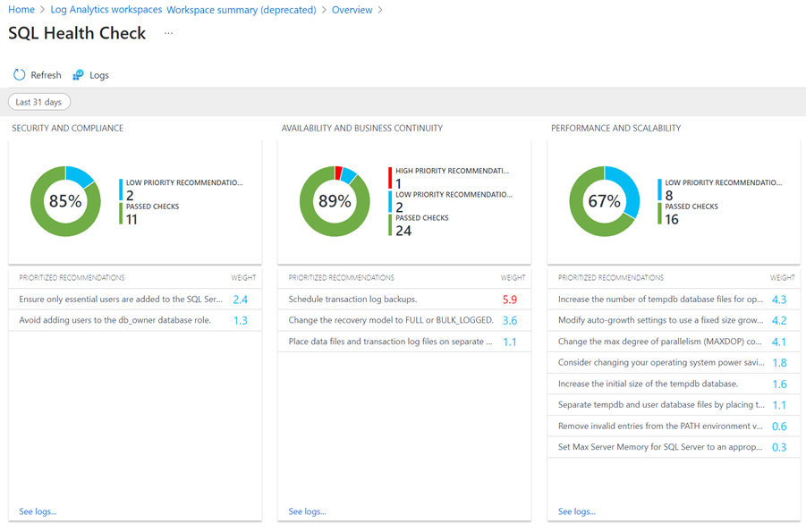The width and height of the screenshot is (806, 532).
Task: Select the Overview breadcrumb
Action: click(x=352, y=10)
